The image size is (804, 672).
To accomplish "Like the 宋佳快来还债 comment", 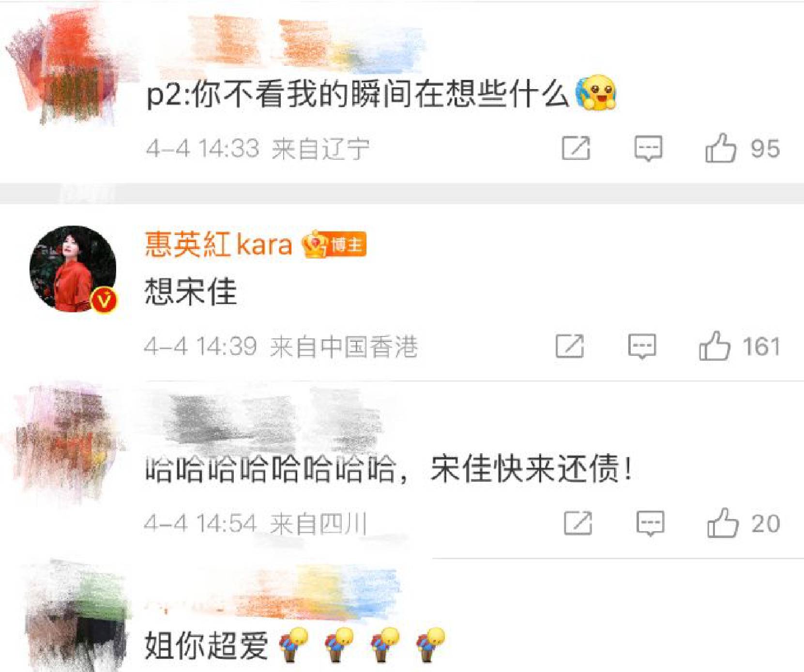I will coord(723,523).
